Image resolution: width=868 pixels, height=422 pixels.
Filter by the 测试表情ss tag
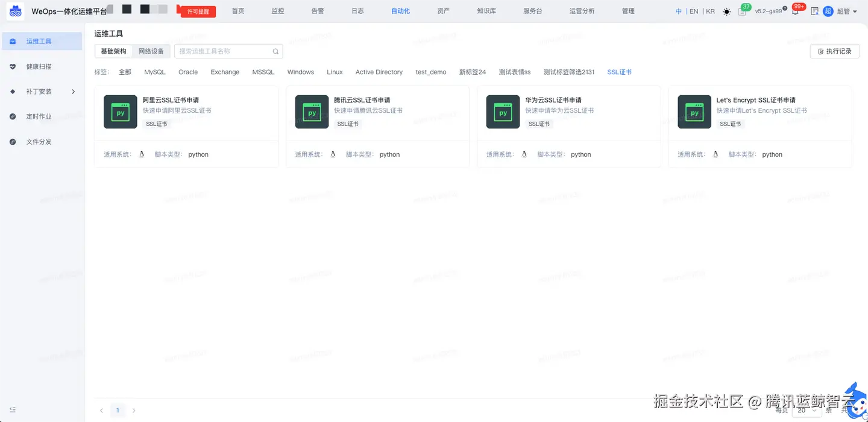click(515, 72)
